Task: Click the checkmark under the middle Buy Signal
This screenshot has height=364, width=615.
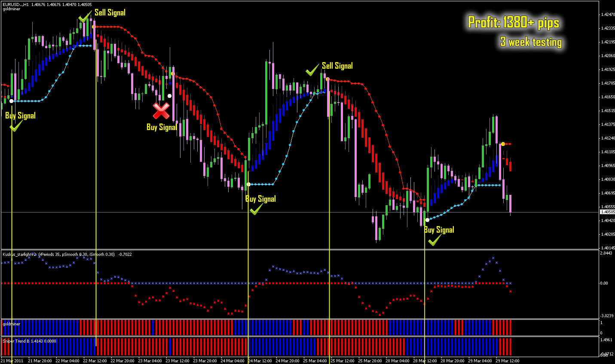Action: pos(256,209)
